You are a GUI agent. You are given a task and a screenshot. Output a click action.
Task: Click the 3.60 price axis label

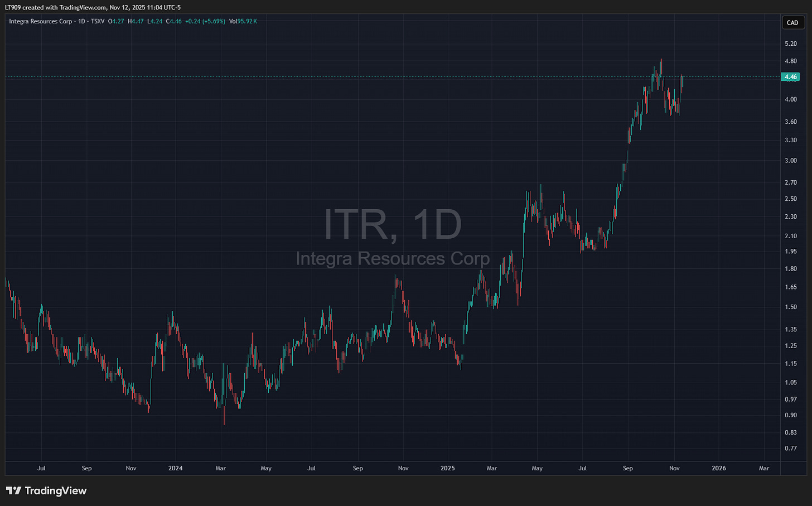pyautogui.click(x=790, y=122)
